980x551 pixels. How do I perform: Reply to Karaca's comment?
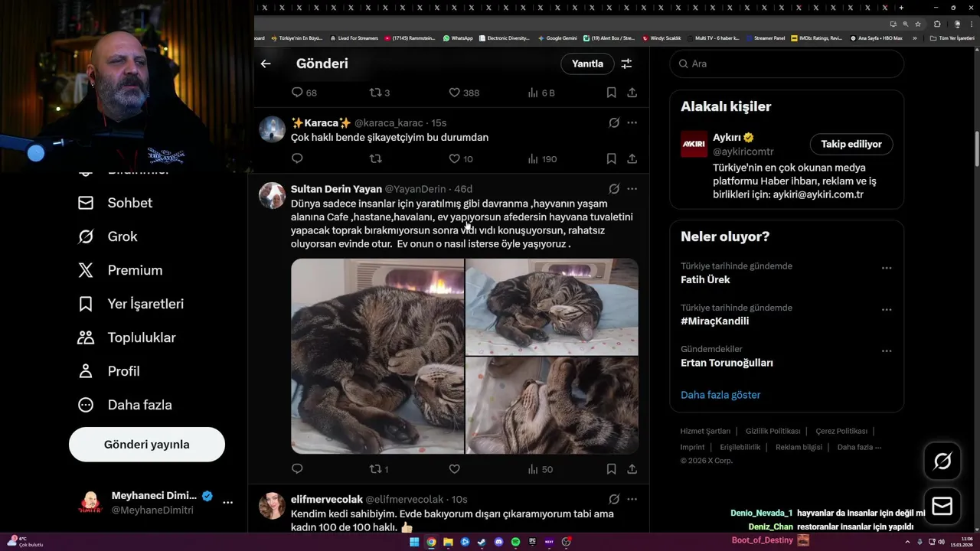coord(297,158)
